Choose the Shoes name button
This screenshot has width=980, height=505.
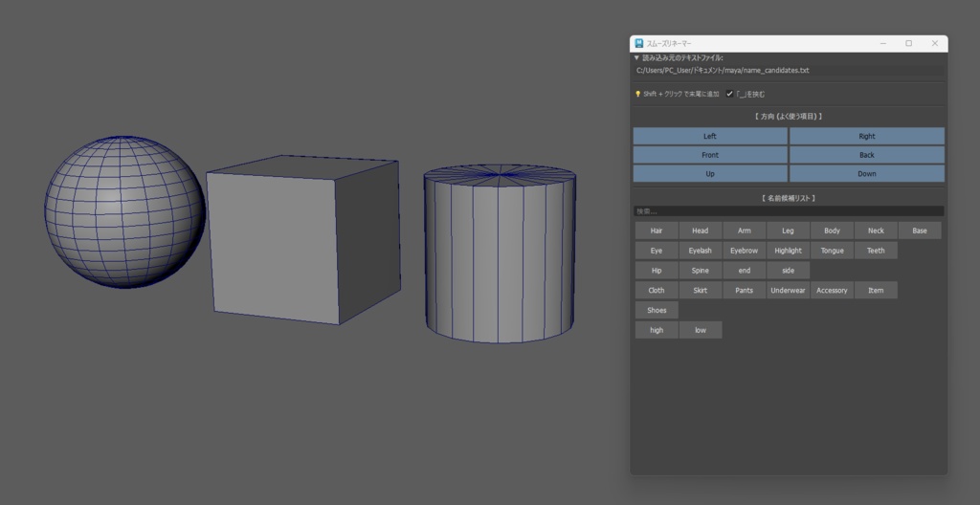(657, 310)
